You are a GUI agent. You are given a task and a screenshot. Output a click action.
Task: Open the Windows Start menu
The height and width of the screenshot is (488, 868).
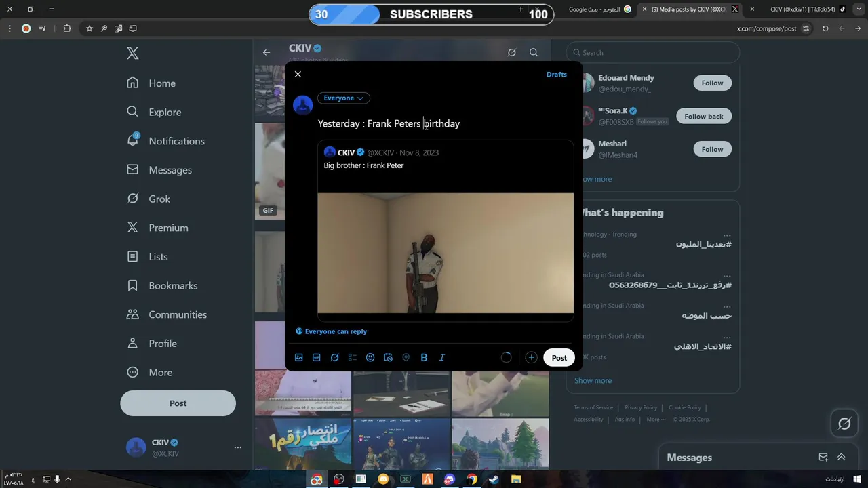tap(857, 479)
